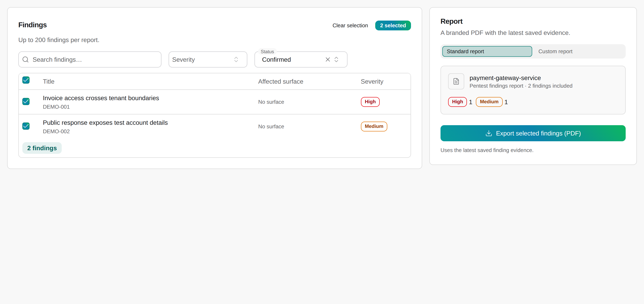The image size is (644, 304).
Task: Switch to Standard report tab
Action: click(487, 51)
